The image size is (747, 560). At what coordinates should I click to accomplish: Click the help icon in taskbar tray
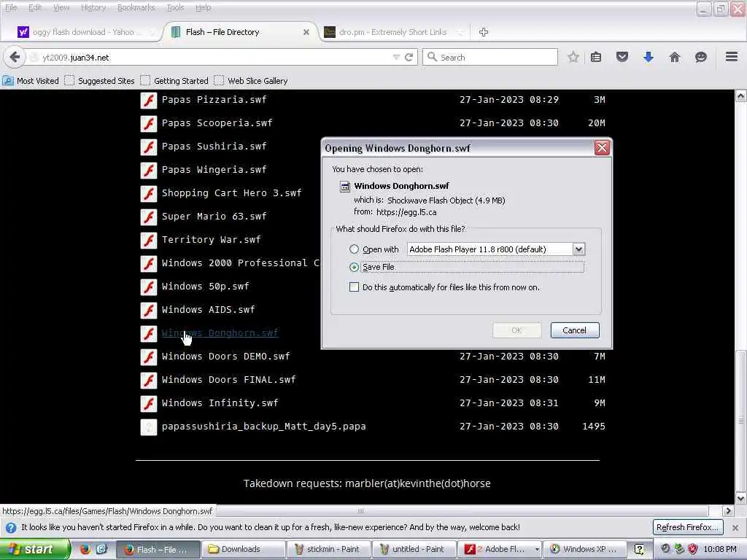click(639, 549)
